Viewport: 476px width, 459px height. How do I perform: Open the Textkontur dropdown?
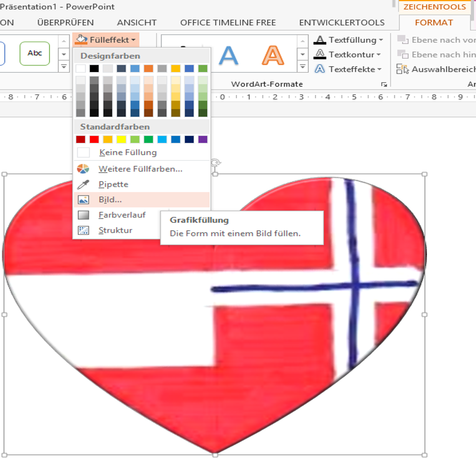378,55
